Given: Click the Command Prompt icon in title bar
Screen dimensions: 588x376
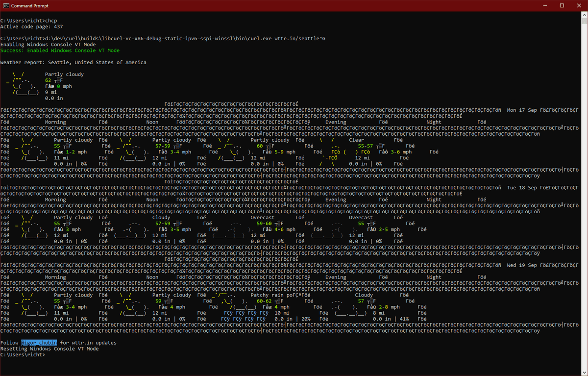Looking at the screenshot, I should [x=6, y=6].
